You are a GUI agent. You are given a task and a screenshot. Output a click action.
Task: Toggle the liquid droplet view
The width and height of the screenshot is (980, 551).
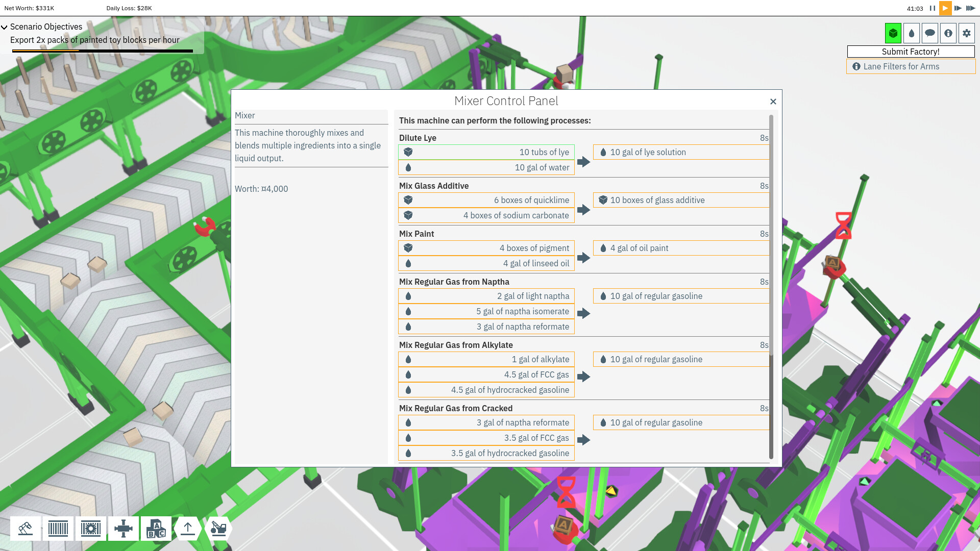coord(912,33)
